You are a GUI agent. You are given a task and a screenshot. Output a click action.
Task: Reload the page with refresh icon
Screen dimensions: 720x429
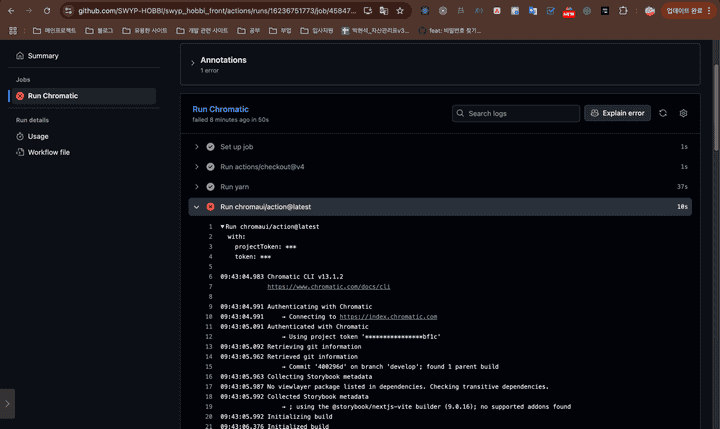[x=47, y=11]
